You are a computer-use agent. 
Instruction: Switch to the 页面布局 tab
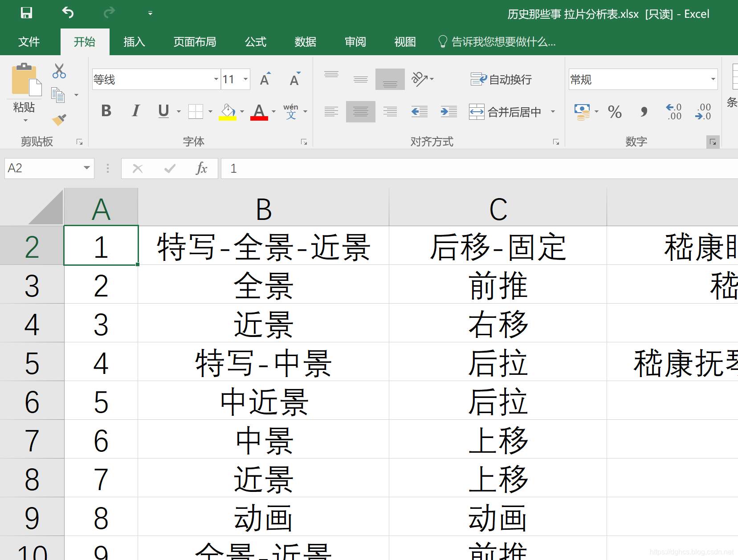click(x=195, y=42)
